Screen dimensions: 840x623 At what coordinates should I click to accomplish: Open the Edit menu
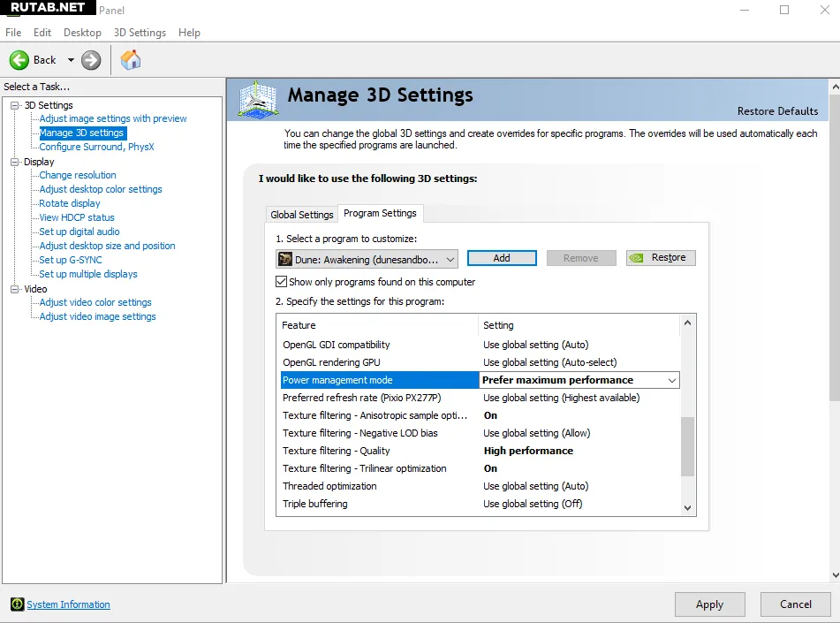(x=42, y=33)
